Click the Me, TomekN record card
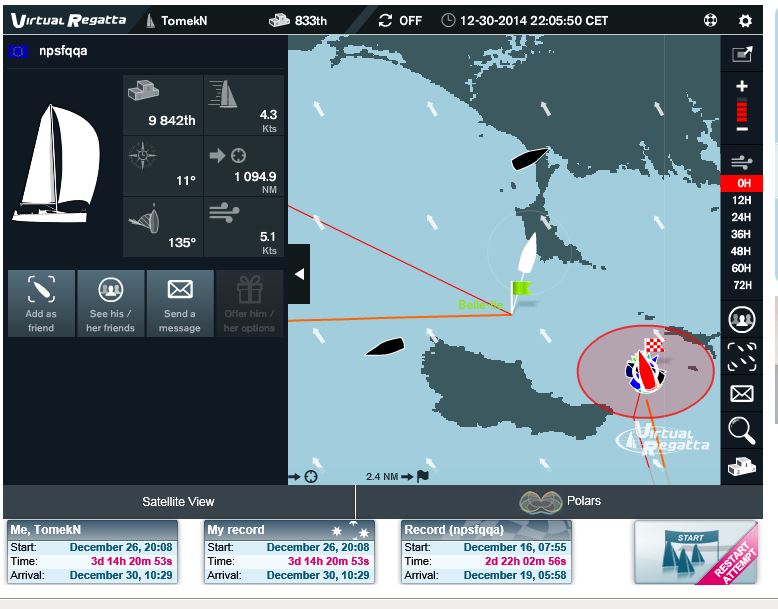This screenshot has height=609, width=778. pyautogui.click(x=92, y=552)
